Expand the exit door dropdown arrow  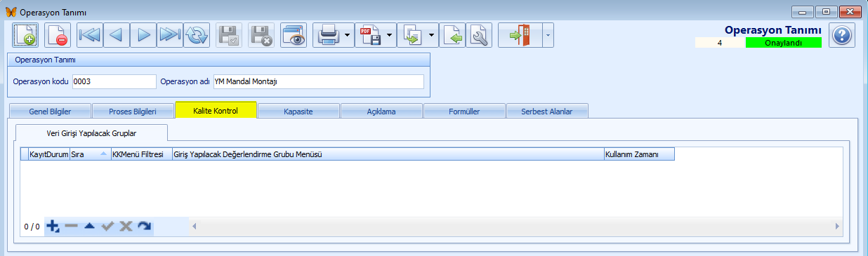click(548, 35)
